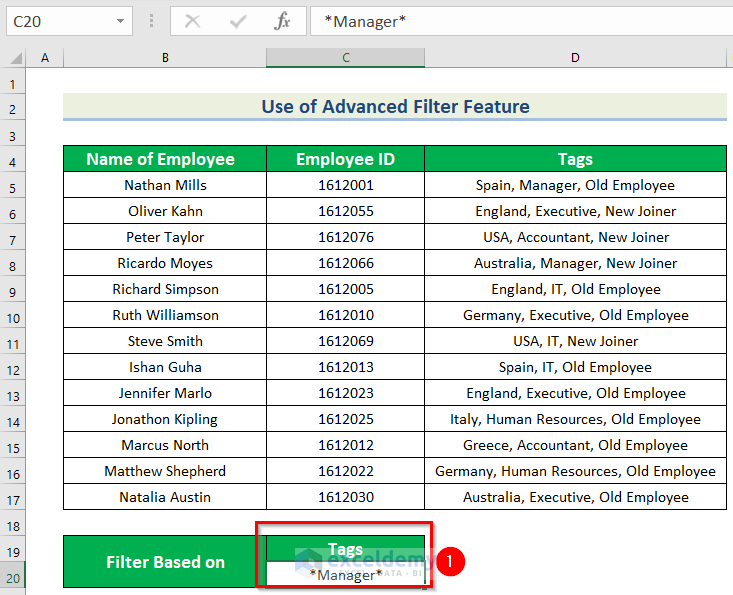Select the Nathan Mills cell

point(165,185)
